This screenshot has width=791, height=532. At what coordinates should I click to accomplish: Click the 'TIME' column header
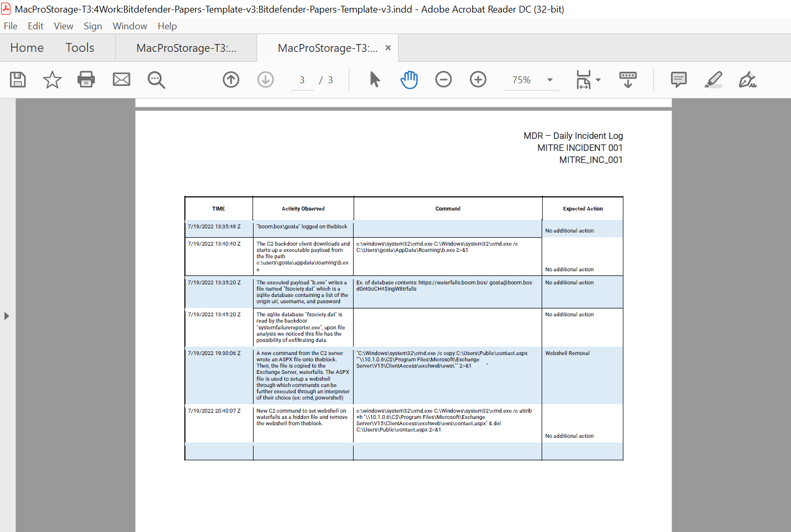point(218,208)
